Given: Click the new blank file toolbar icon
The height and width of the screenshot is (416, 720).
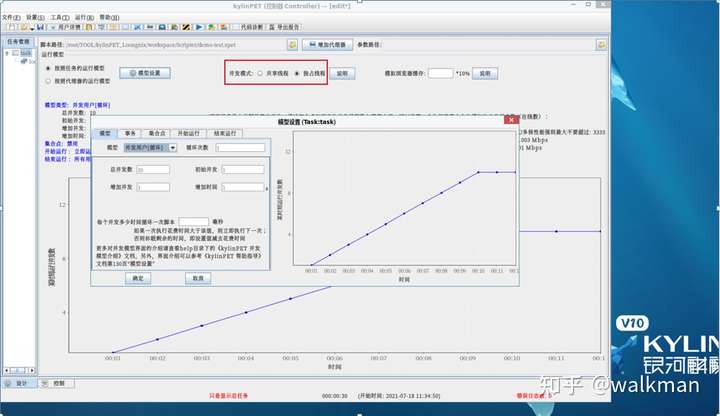Looking at the screenshot, I should click(11, 27).
